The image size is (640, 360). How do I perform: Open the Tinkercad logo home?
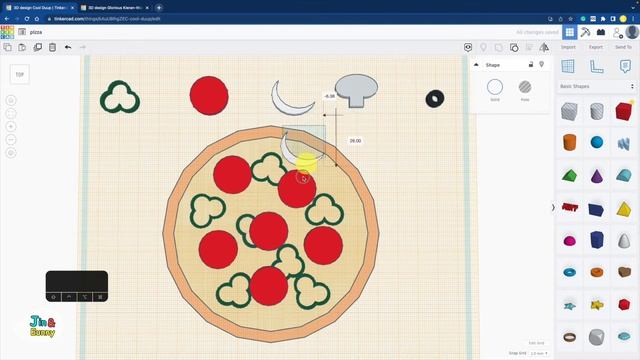click(7, 32)
